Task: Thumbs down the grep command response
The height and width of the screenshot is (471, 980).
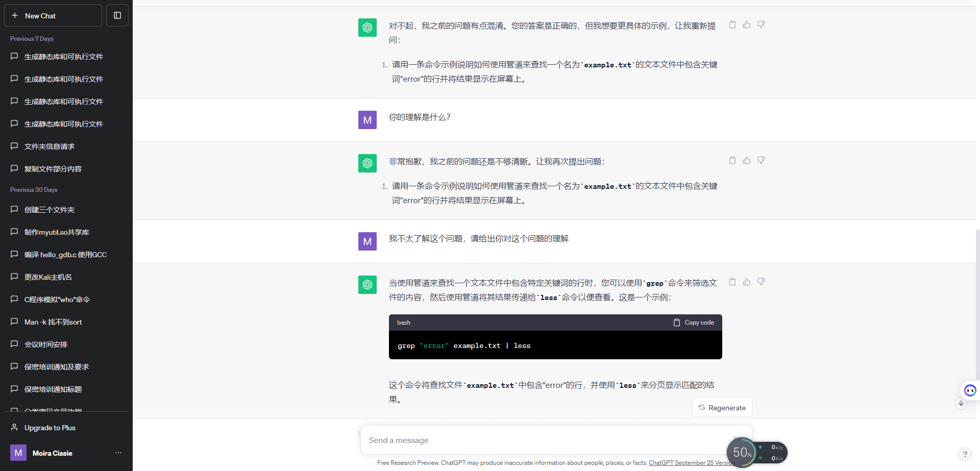Action: (x=761, y=282)
